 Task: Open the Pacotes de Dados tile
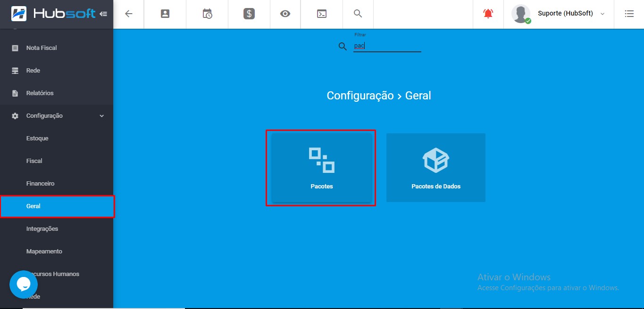pos(435,168)
